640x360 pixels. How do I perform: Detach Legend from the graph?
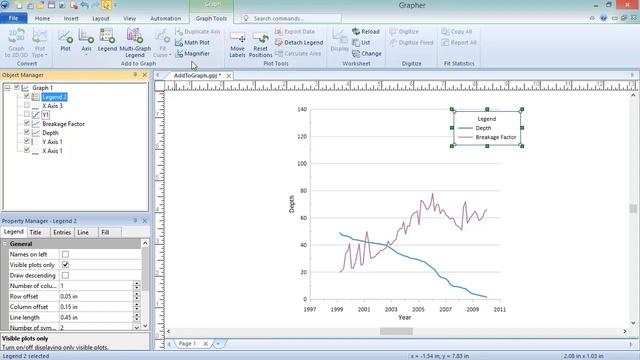click(299, 42)
